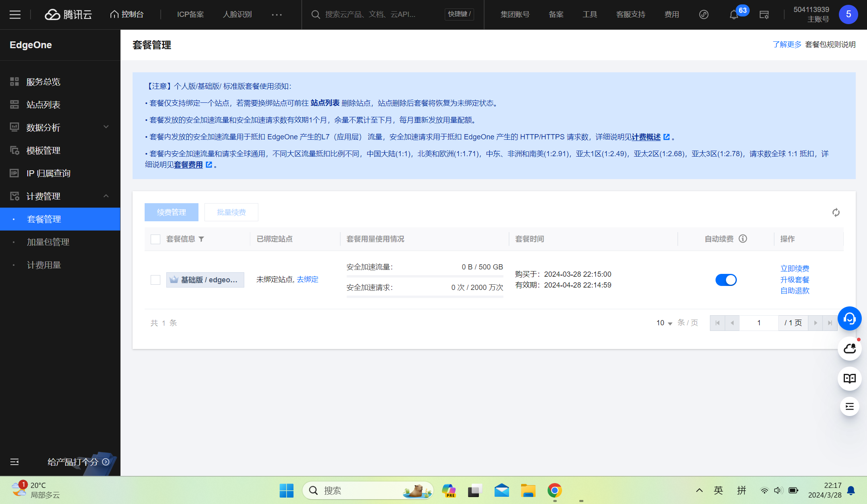Open the filter funnel on 套餐信息 column

tap(202, 239)
